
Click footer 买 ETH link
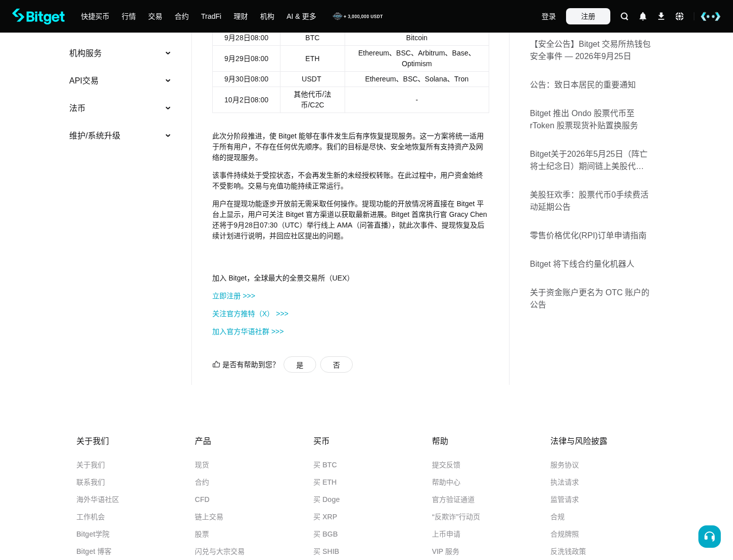325,482
